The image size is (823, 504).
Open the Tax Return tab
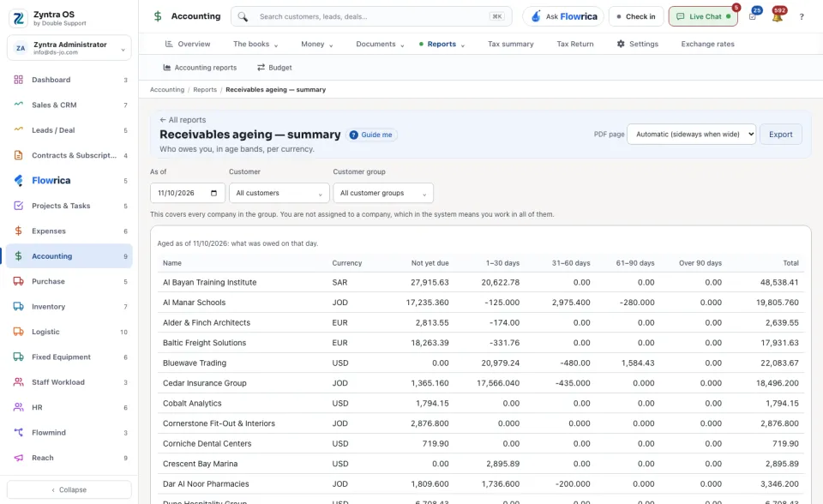click(x=575, y=44)
